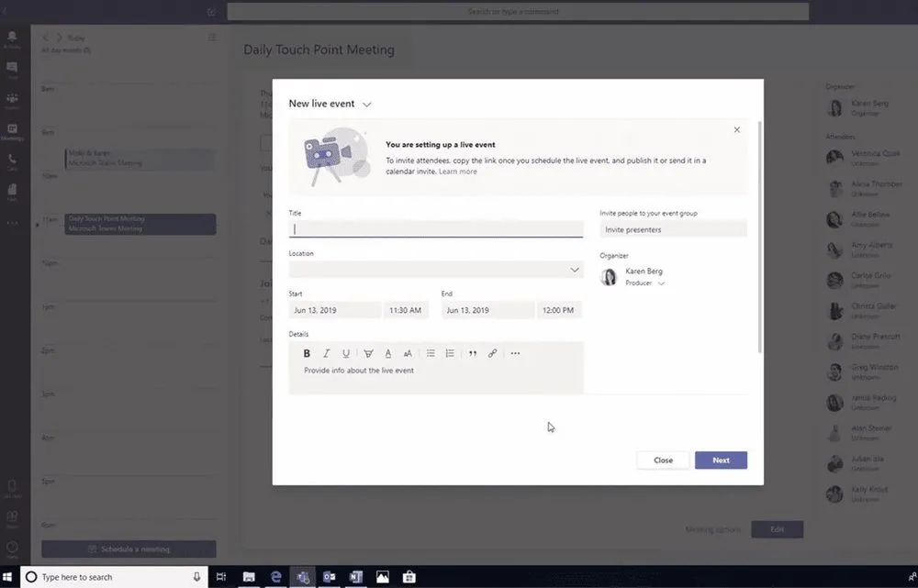Image resolution: width=918 pixels, height=588 pixels.
Task: Add a quote block in Details
Action: [x=473, y=353]
